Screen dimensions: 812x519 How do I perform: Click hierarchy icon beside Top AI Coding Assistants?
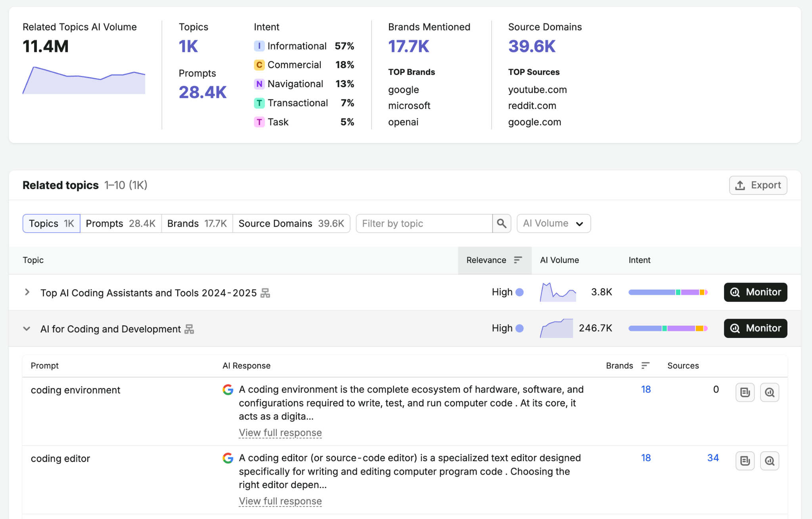pyautogui.click(x=265, y=293)
